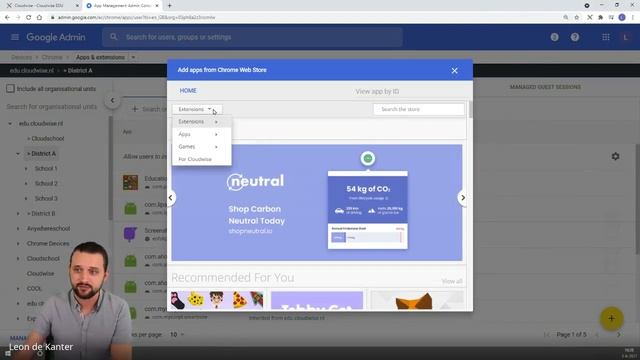640x360 pixels.
Task: Bookmark this page with the star icon
Action: pos(577,18)
